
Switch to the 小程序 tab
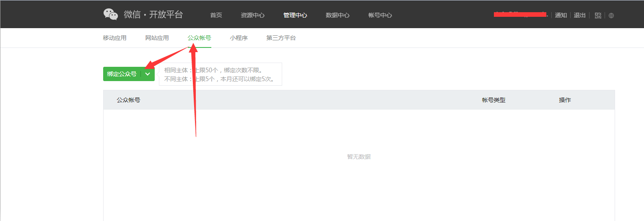[239, 38]
